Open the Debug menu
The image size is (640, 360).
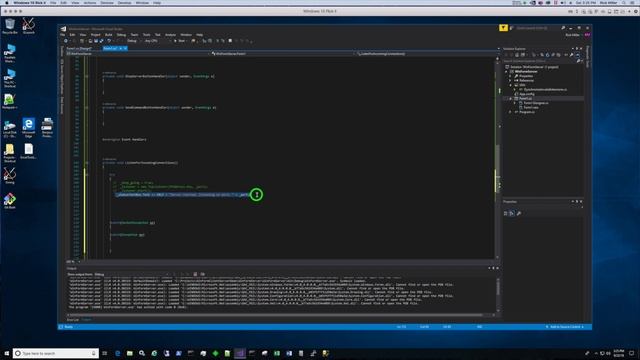coord(121,35)
